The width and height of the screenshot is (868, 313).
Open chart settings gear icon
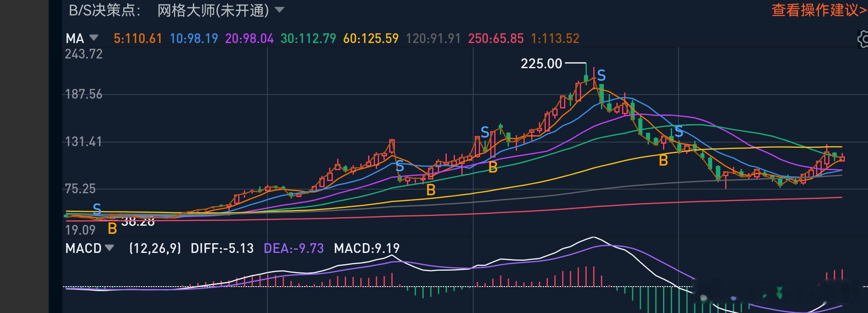(863, 39)
